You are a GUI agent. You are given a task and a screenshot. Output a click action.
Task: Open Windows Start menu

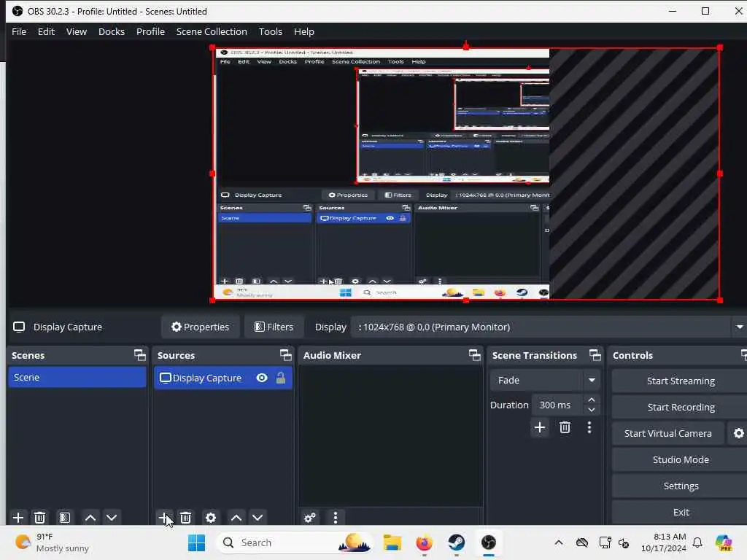pos(196,542)
